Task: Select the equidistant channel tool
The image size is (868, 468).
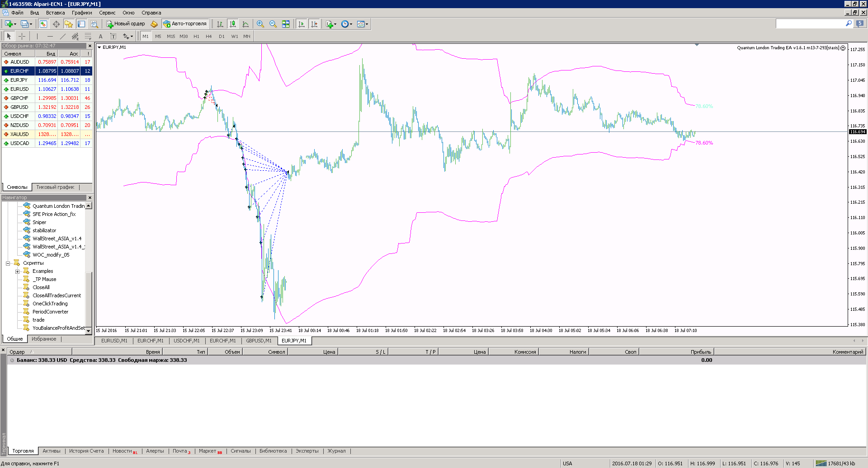Action: tap(75, 36)
